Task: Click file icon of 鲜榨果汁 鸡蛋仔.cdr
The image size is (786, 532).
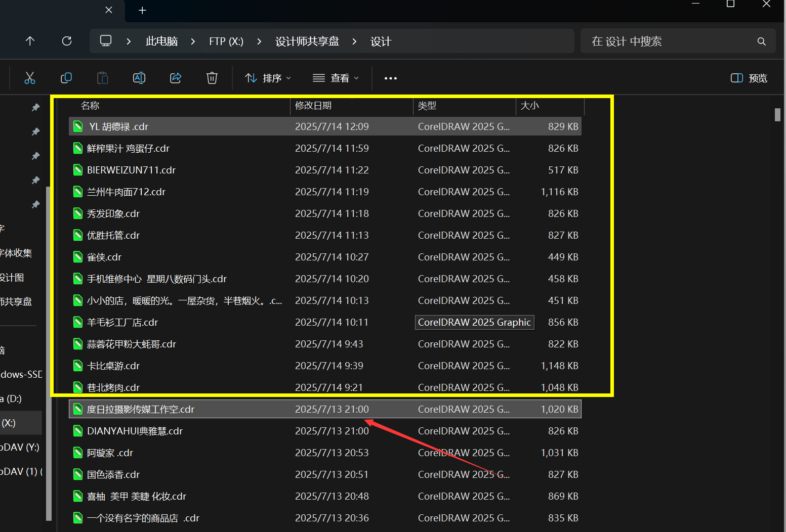Action: coord(78,148)
